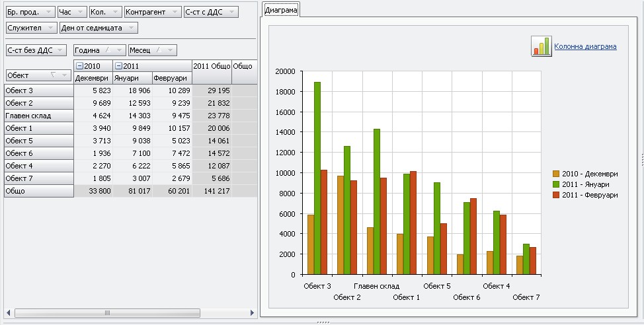Screen dimensions: 644x325
Task: Click the orange December bar for Обект 2
Action: 341,225
